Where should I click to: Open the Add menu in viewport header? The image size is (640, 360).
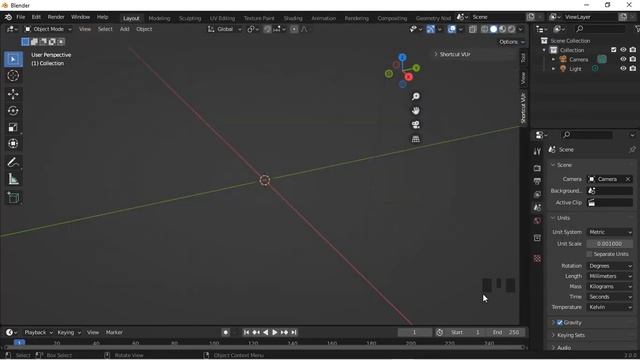124,29
